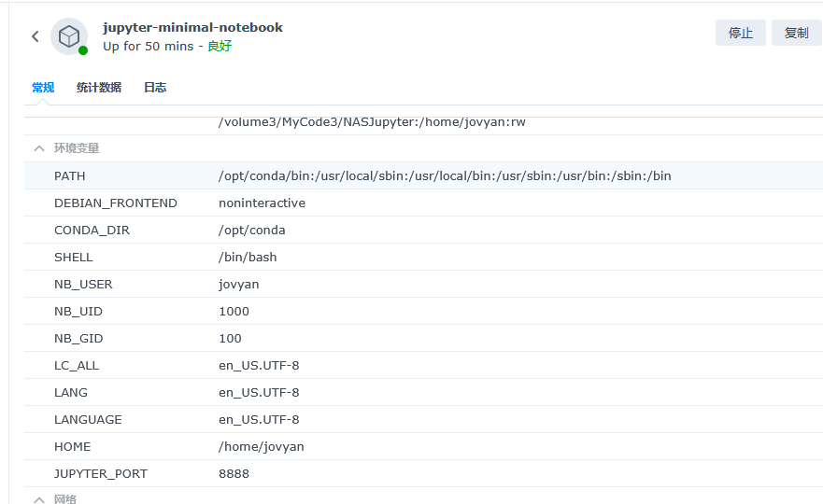Image resolution: width=823 pixels, height=504 pixels.
Task: Click the JUPYTER_PORT value 8888
Action: (234, 473)
